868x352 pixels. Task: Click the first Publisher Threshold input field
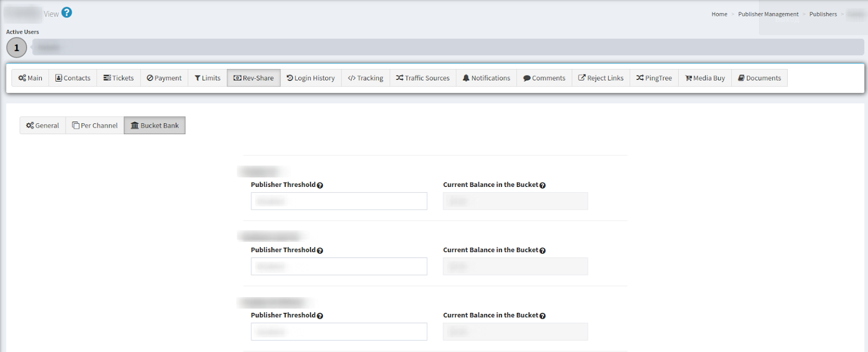click(x=339, y=201)
